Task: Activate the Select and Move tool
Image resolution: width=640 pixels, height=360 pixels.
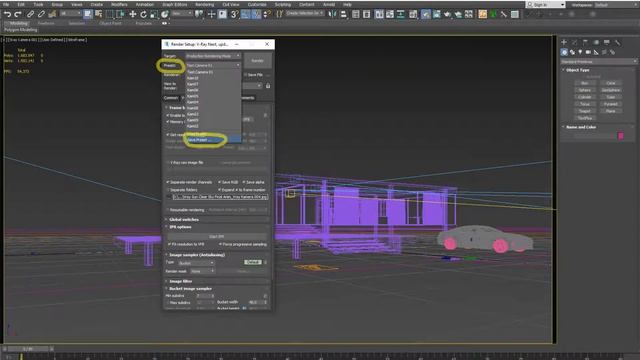Action: pos(133,14)
